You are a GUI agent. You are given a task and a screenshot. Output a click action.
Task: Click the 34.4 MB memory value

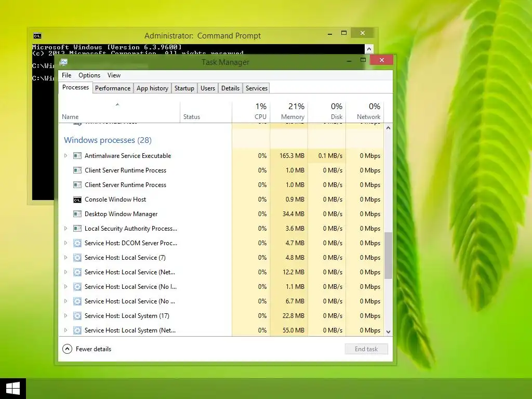(x=294, y=214)
